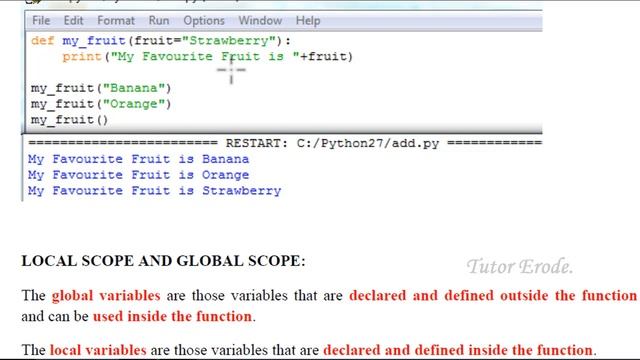Viewport: 640px width, 360px height.
Task: Click the print statement code line
Action: click(x=207, y=56)
